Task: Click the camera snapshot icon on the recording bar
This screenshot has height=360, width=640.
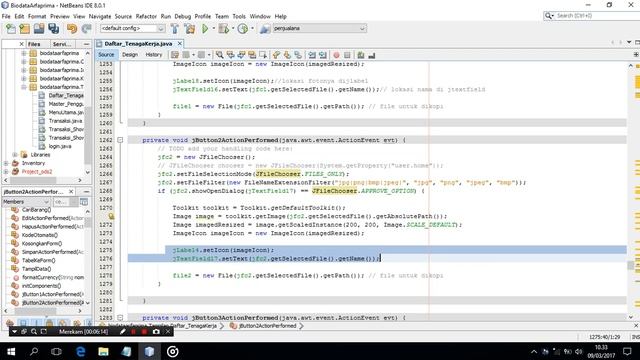Action: [x=156, y=331]
